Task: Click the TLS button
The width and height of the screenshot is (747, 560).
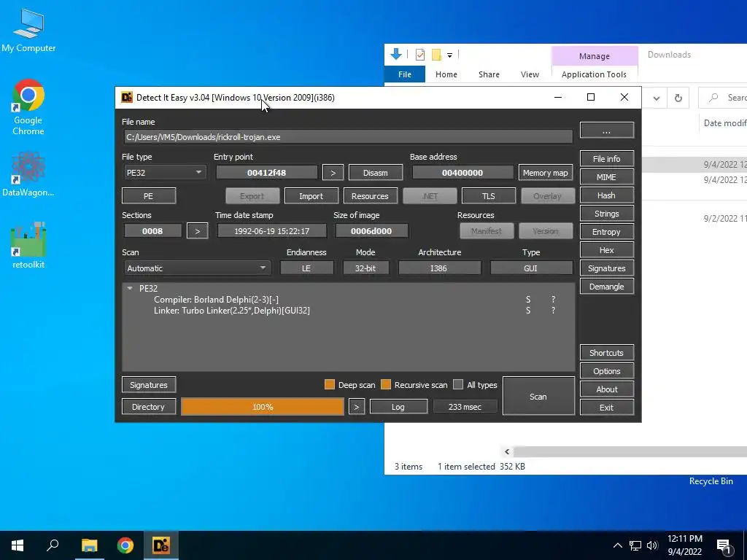Action: click(x=488, y=195)
